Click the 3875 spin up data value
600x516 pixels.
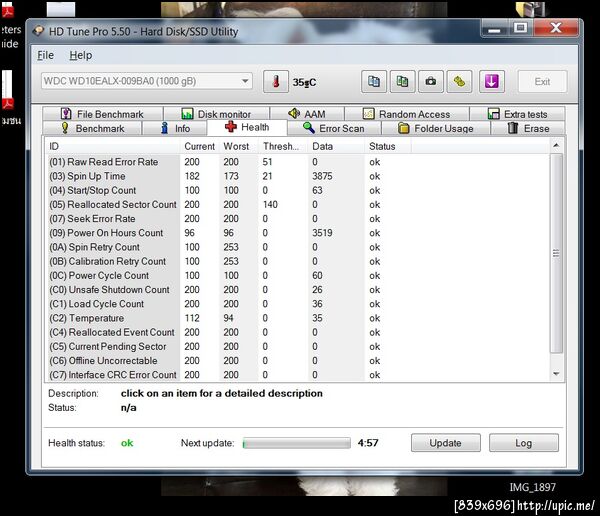pos(322,176)
